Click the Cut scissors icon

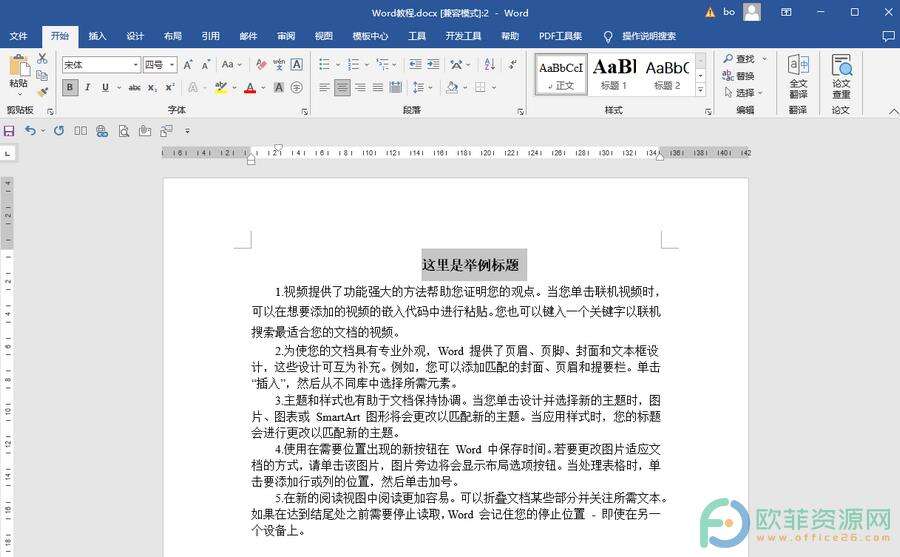click(x=42, y=59)
